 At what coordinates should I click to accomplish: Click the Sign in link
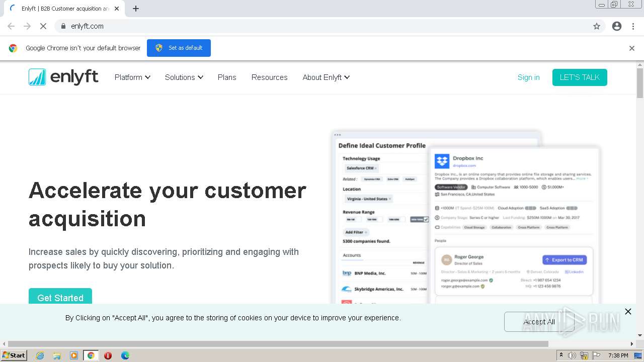(529, 77)
